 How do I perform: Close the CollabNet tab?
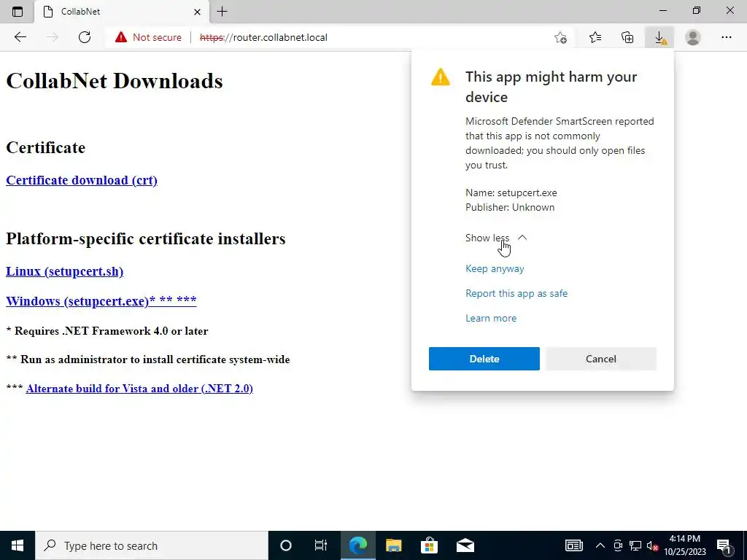click(197, 12)
